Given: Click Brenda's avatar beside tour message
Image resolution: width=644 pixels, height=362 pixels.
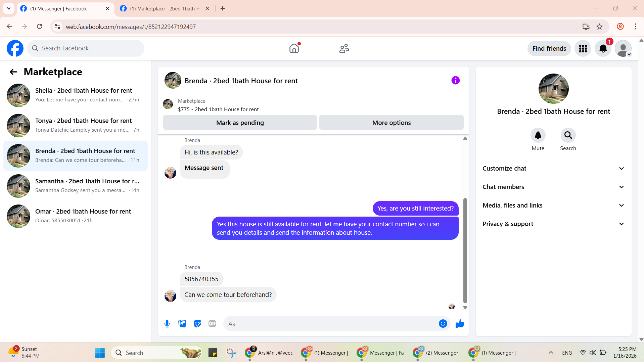Looking at the screenshot, I should click(x=170, y=296).
